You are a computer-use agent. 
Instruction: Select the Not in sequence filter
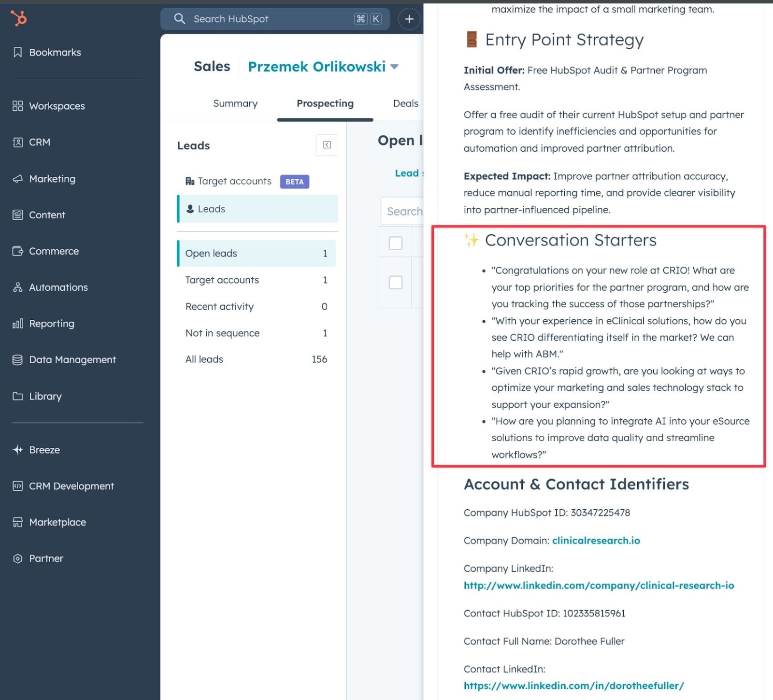pos(257,333)
